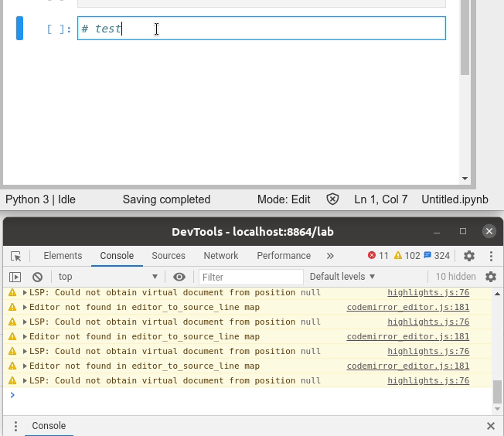Viewport: 504px width, 436px height.
Task: Click Untitled.ipynb in the status bar
Action: 455,199
